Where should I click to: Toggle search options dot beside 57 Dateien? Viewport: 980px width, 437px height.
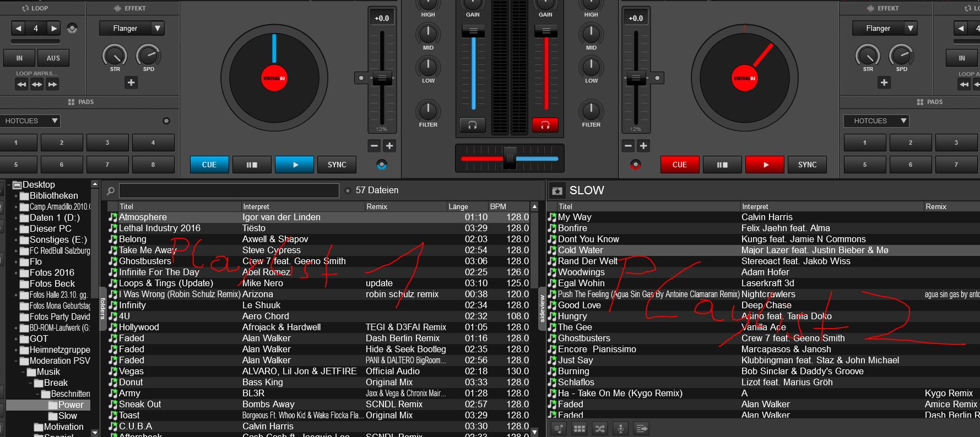click(x=348, y=191)
